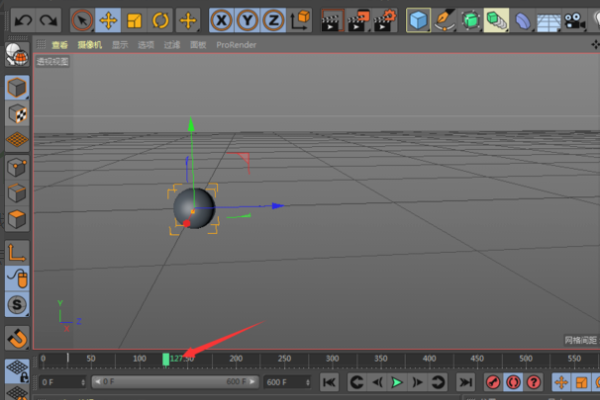The width and height of the screenshot is (600, 400).
Task: Click the Redo arrow in the top toolbar
Action: (x=48, y=19)
